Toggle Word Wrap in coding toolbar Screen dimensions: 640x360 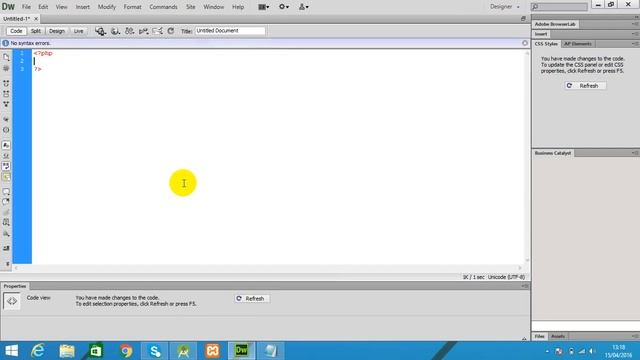(6, 166)
